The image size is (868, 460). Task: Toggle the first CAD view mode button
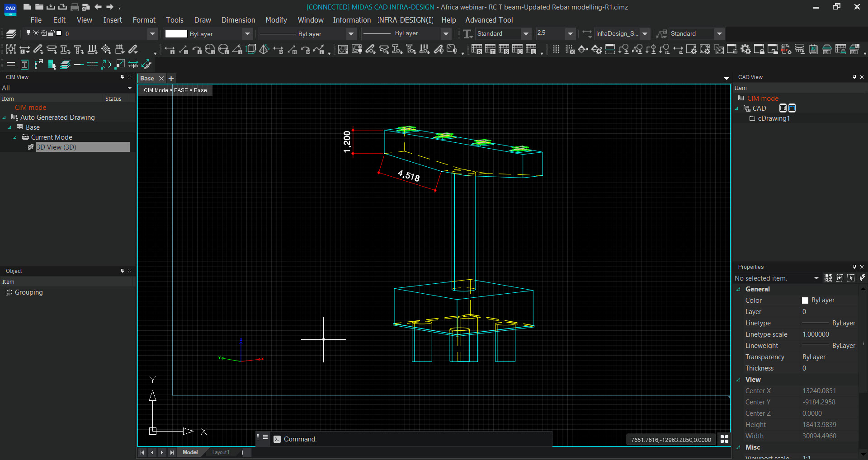783,108
